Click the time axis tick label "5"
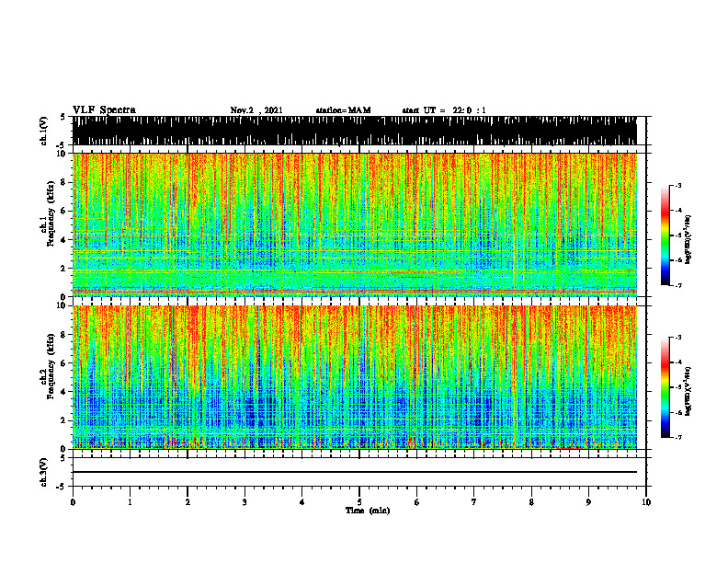The image size is (728, 563). pos(359,502)
